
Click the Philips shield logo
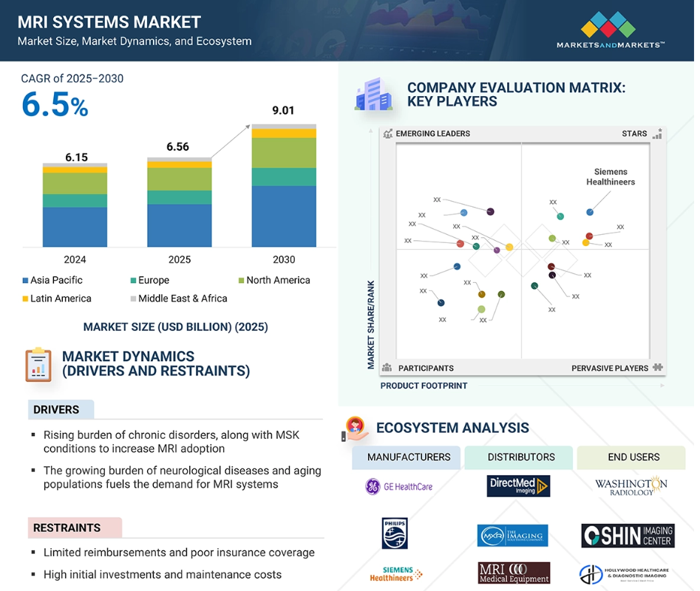pyautogui.click(x=395, y=533)
